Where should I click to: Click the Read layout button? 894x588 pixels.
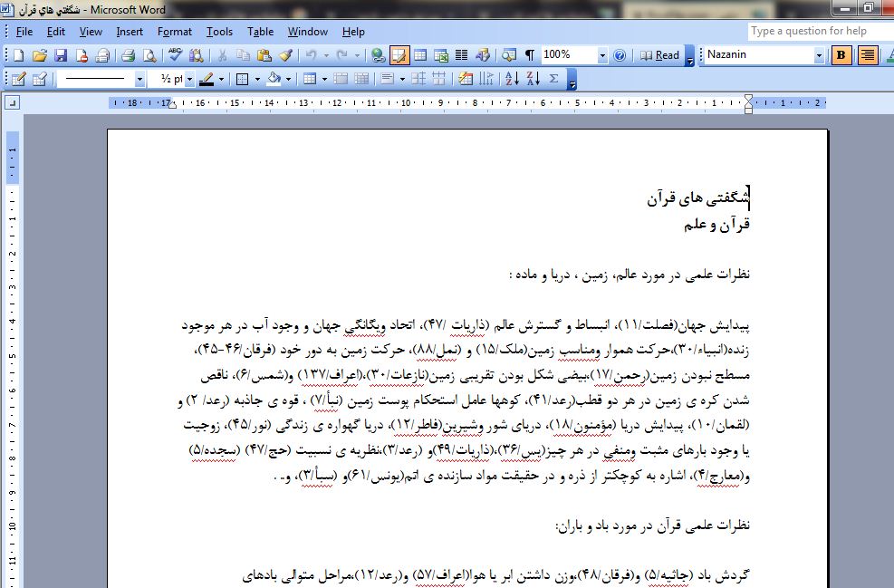(x=660, y=55)
